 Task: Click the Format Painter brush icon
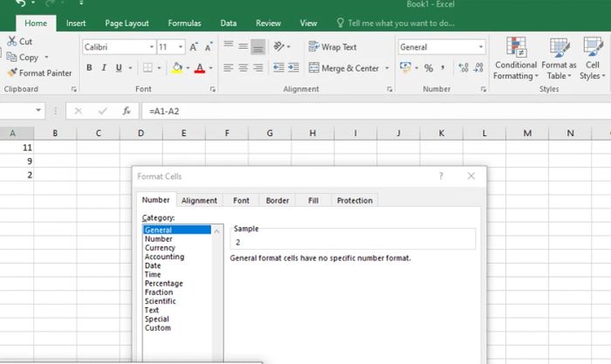coord(12,72)
